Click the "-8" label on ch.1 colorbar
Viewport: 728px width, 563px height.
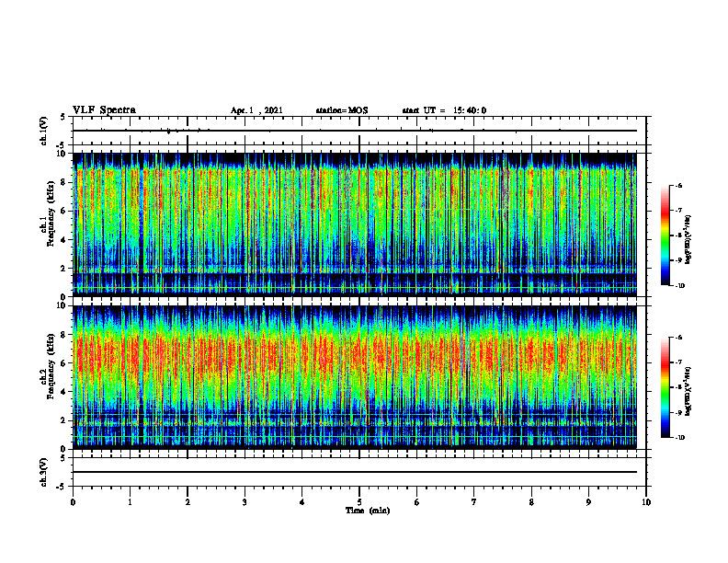(678, 236)
